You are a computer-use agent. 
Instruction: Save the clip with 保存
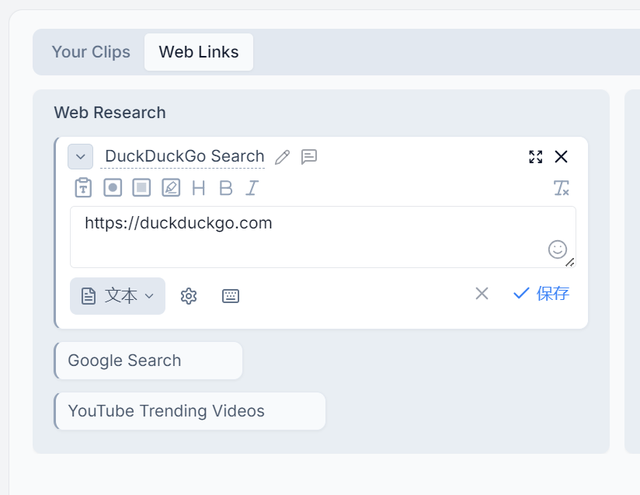click(x=541, y=293)
